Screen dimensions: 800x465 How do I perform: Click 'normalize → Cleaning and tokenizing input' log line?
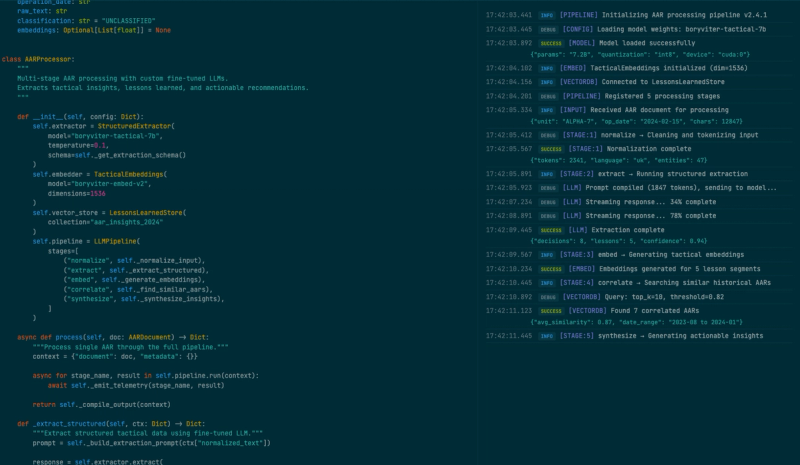tap(680, 135)
